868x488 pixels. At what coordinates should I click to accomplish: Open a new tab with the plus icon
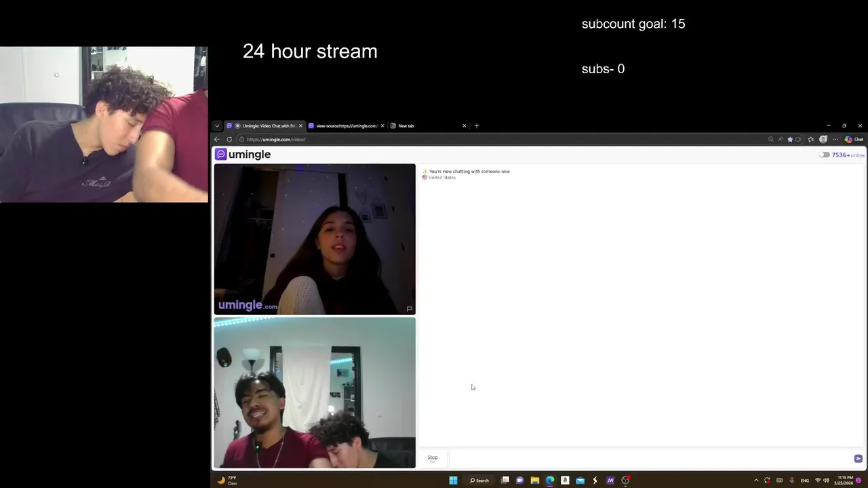(x=476, y=125)
